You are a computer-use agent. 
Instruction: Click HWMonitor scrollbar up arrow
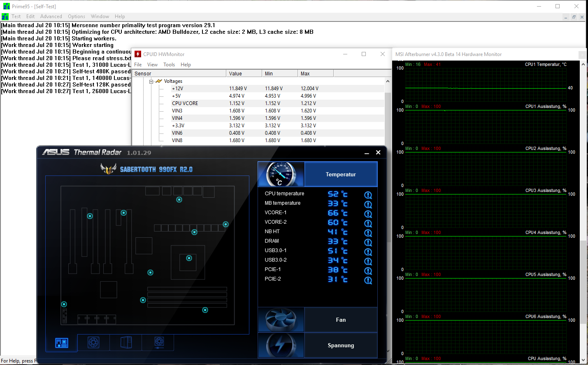(x=388, y=81)
